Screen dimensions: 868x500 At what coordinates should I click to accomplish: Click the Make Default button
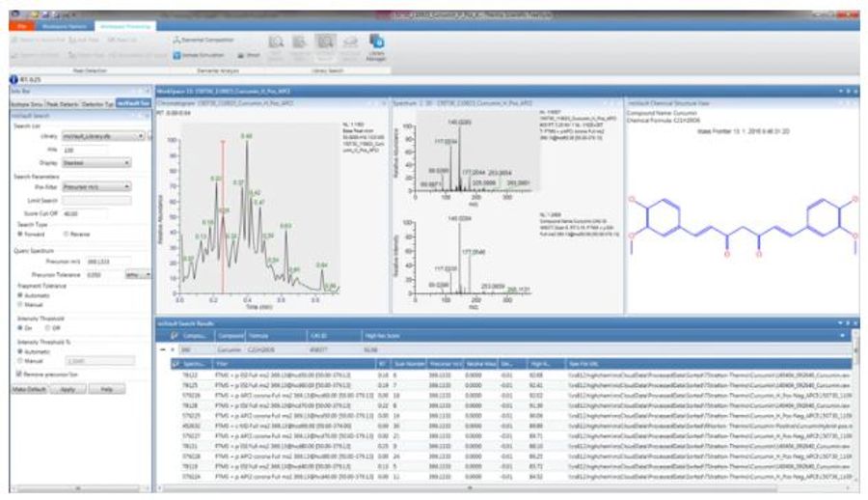tap(29, 390)
